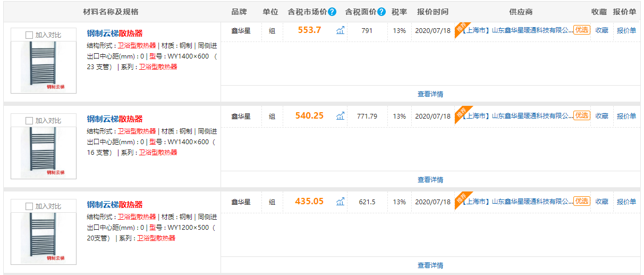Check 加入对比 for the 23 支管 radiator
Viewport: 644px width, 275px height.
click(x=29, y=35)
